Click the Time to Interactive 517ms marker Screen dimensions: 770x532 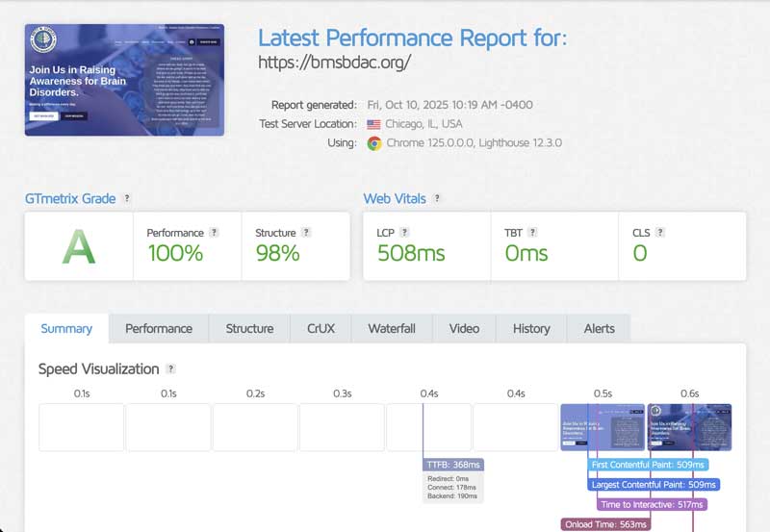pyautogui.click(x=652, y=504)
